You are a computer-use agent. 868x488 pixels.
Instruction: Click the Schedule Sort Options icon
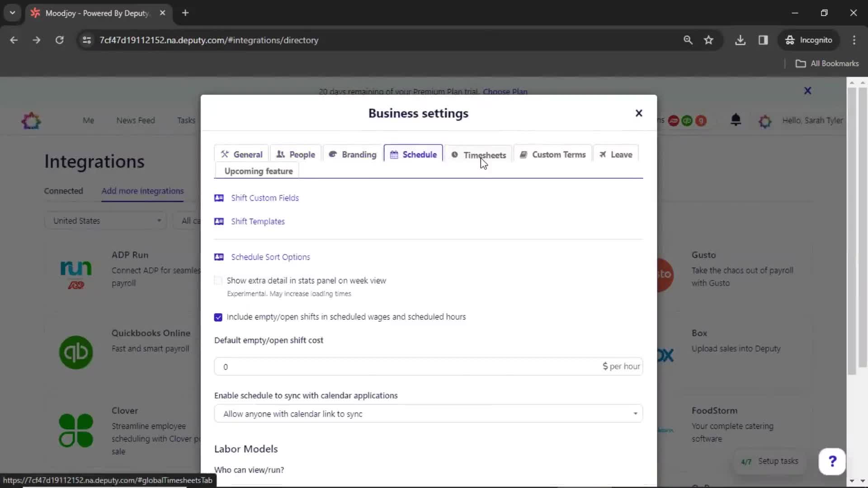click(x=219, y=257)
